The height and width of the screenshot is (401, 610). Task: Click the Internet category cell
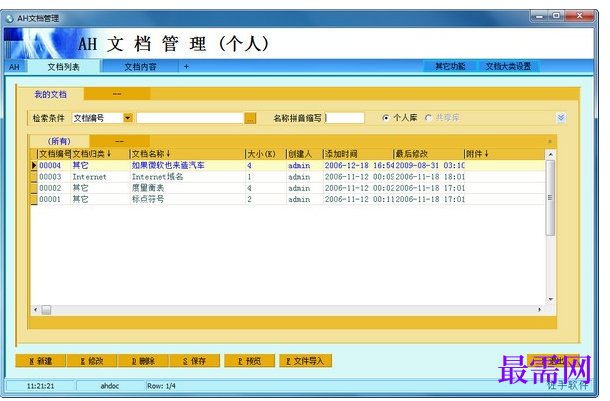(89, 177)
